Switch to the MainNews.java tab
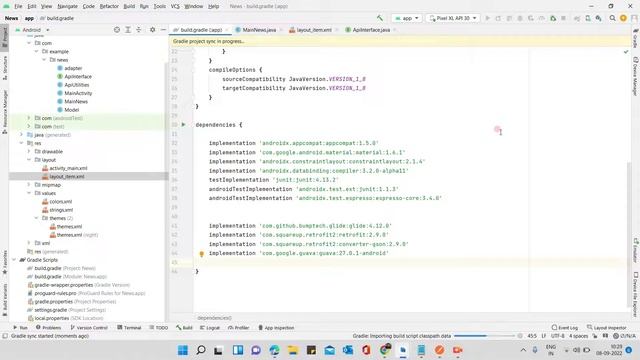Screen dimensions: 640x360 pos(259,30)
